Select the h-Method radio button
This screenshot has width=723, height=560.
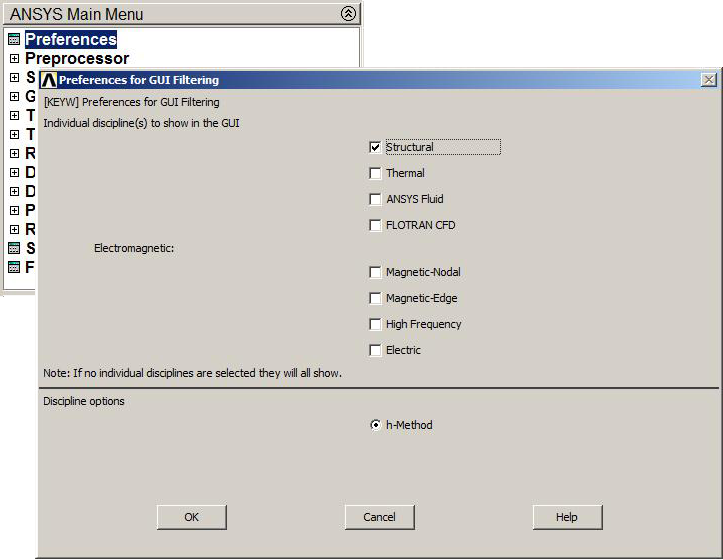click(376, 425)
